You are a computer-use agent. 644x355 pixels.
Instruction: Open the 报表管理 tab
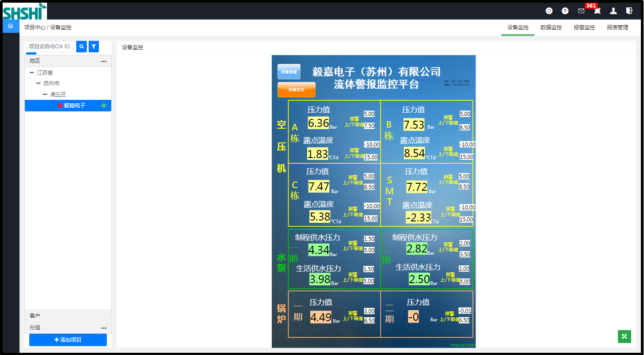pos(617,28)
